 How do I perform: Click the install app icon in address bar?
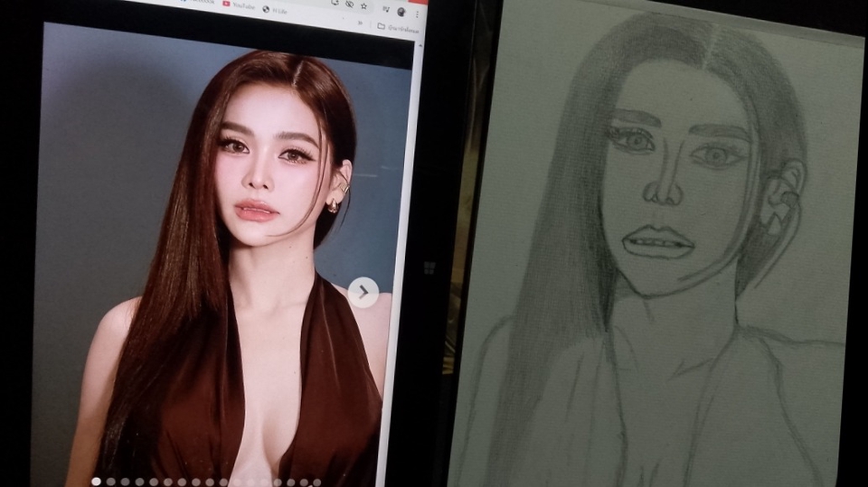coord(335,3)
